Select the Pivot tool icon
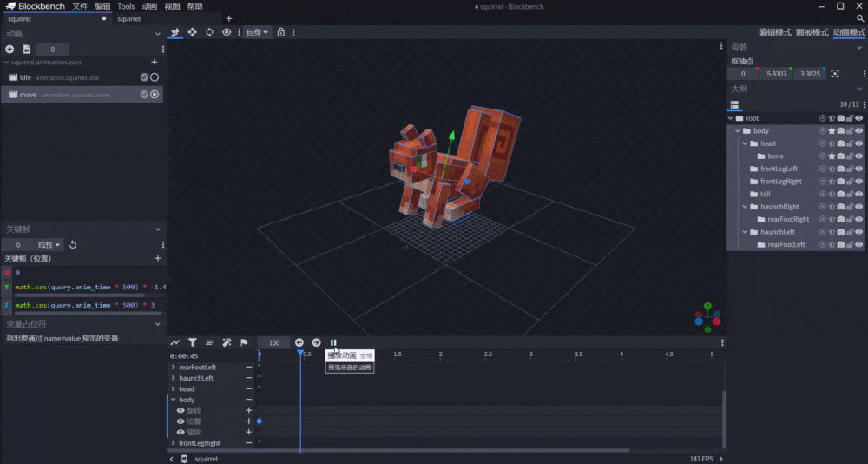868x464 pixels. pos(227,32)
